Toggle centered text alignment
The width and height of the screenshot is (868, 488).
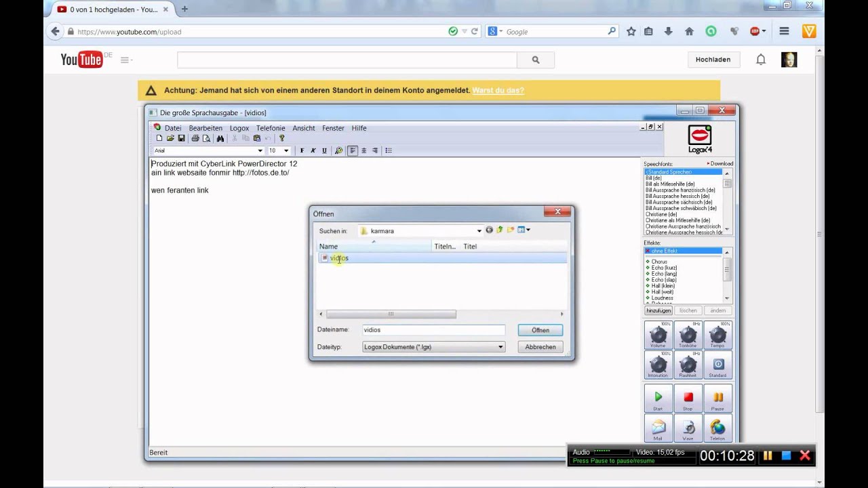363,150
